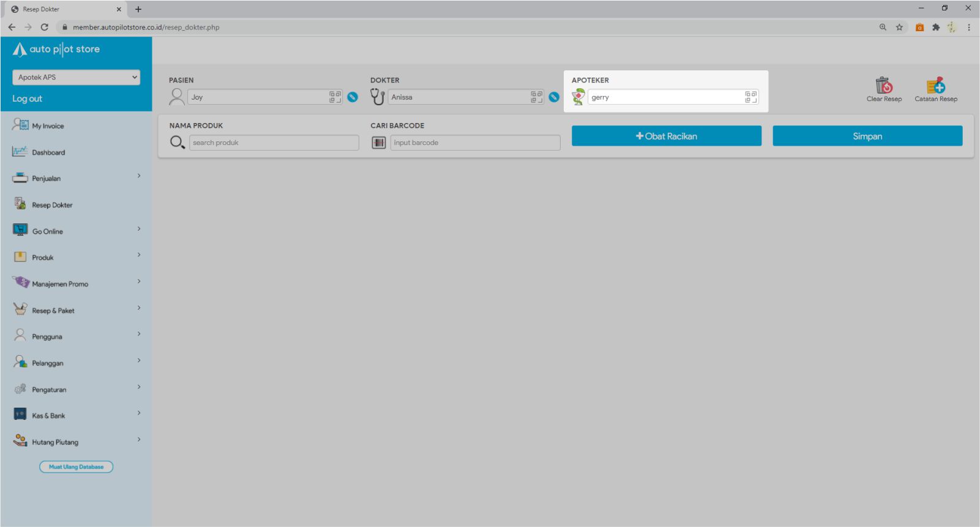Select Resep Dokter in the sidebar
980x527 pixels.
(52, 205)
